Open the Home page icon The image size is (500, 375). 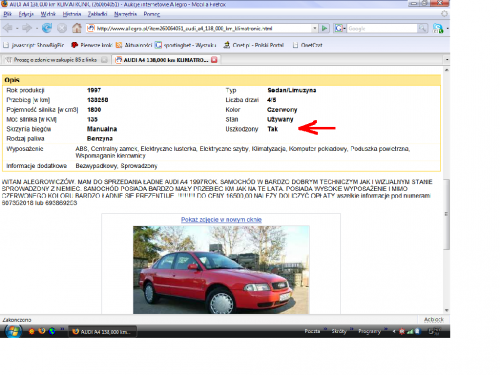tap(77, 28)
